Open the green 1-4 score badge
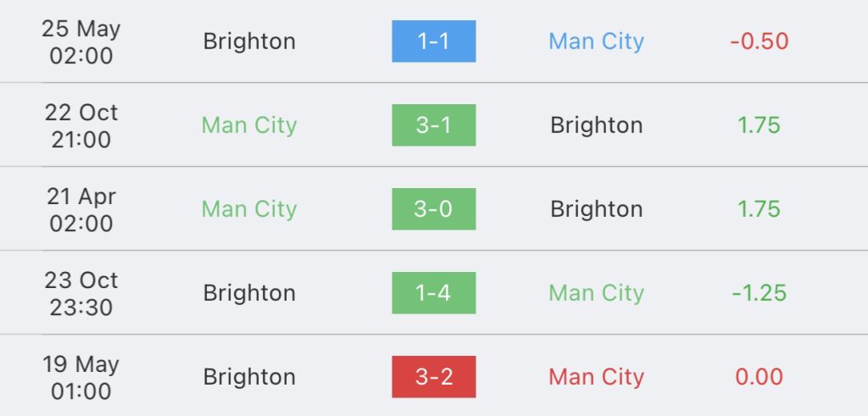 tap(433, 292)
